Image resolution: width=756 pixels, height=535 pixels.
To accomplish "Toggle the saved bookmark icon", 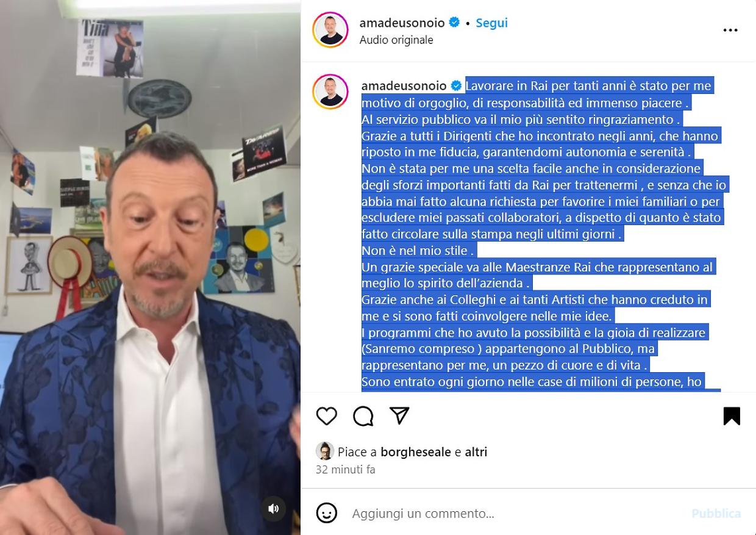I will point(732,416).
